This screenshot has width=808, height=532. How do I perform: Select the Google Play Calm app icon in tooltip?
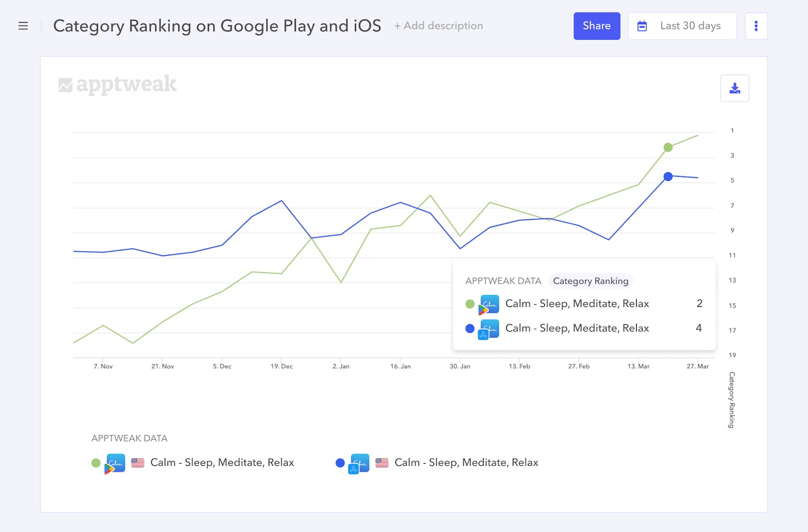(x=489, y=303)
